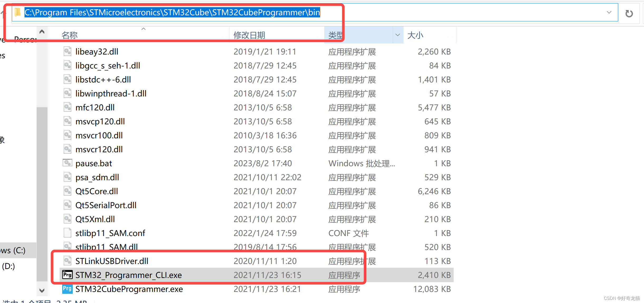Viewport: 644px width, 303px height.
Task: Select file name Qt5Core.dll
Action: pos(97,191)
